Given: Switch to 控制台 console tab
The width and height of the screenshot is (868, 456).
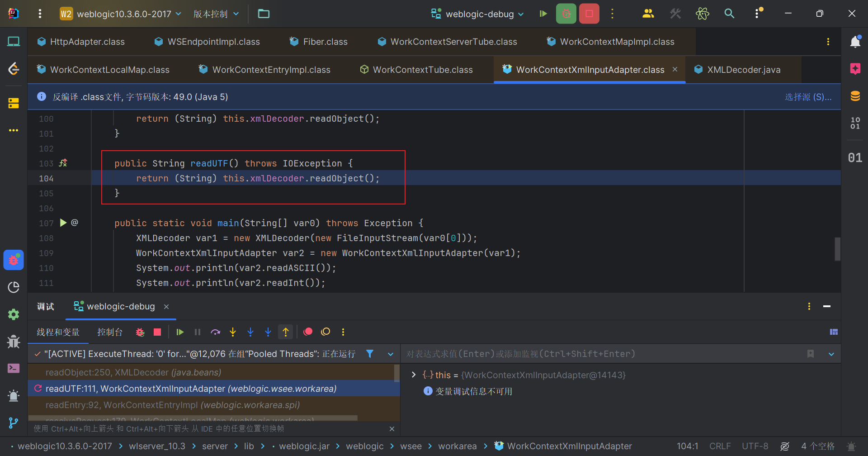Looking at the screenshot, I should pyautogui.click(x=110, y=332).
